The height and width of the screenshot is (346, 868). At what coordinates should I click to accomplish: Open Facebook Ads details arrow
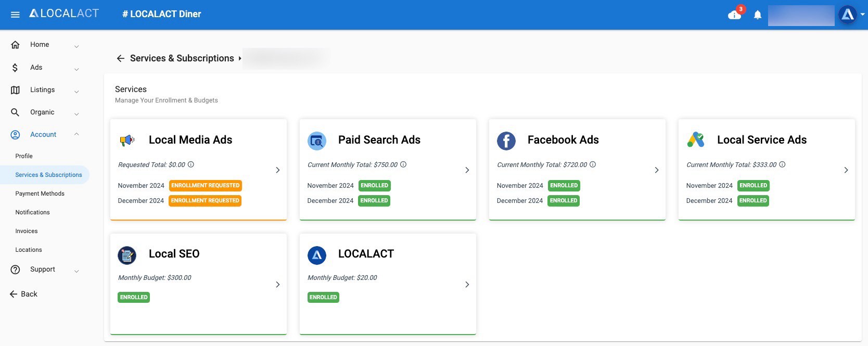(657, 170)
